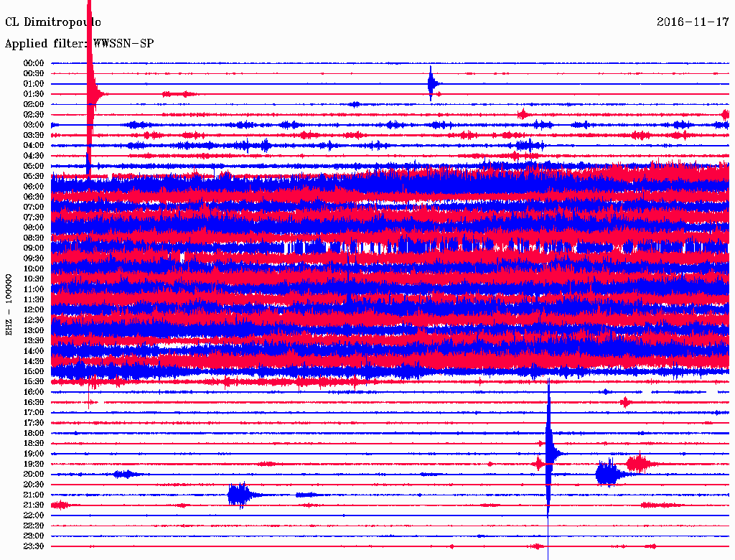Click the 05:30 time label
This screenshot has width=735, height=560.
coord(34,177)
